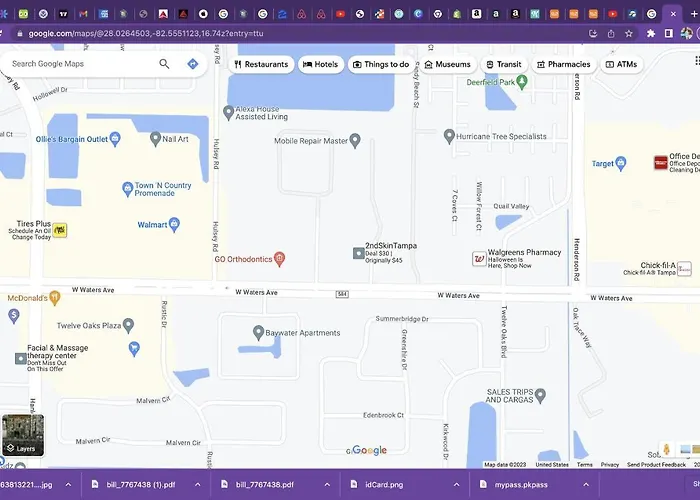Expand options for mypass.pkpass download
This screenshot has height=500, width=700.
click(586, 484)
